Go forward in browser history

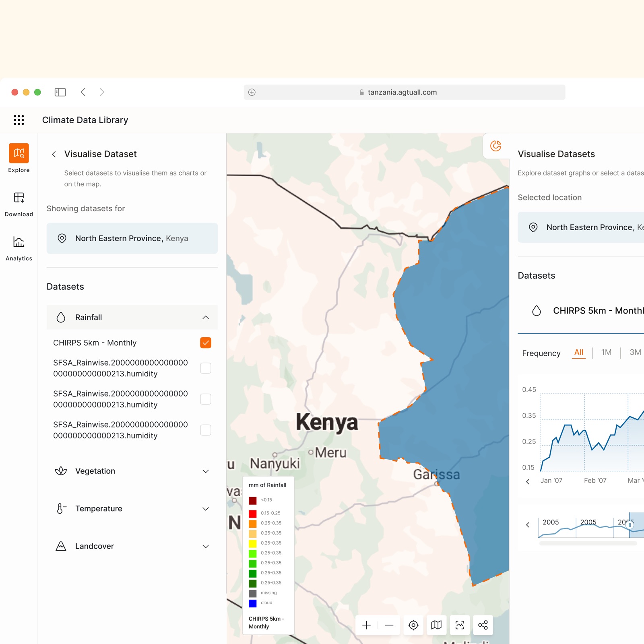tap(102, 92)
